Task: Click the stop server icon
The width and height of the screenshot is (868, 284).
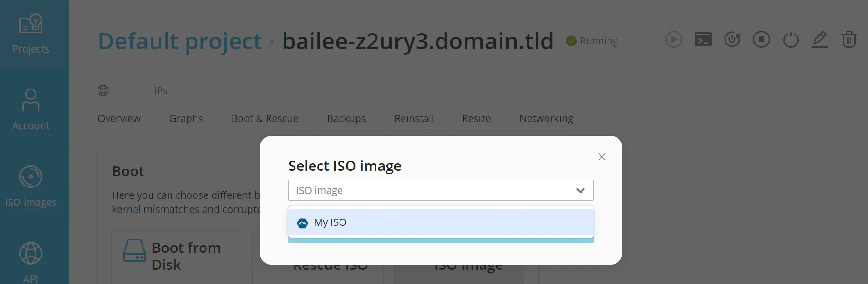Action: pyautogui.click(x=761, y=39)
